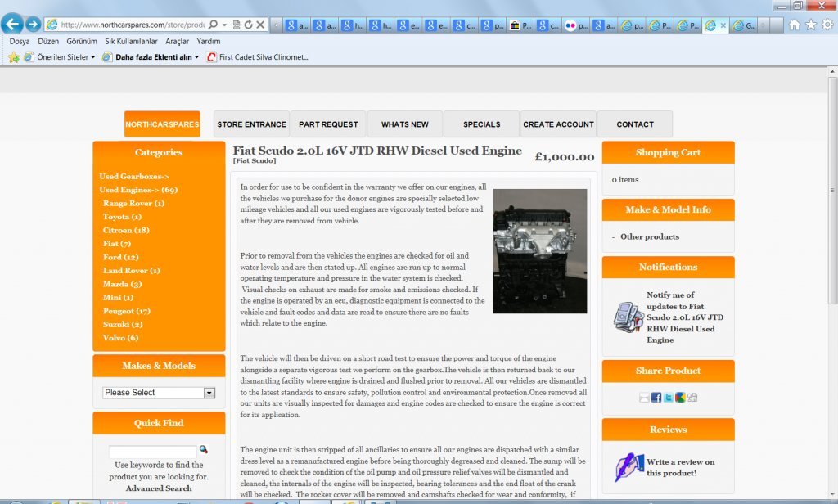Image resolution: width=838 pixels, height=504 pixels.
Task: Go to STORE ENTRANCE page
Action: tap(252, 124)
